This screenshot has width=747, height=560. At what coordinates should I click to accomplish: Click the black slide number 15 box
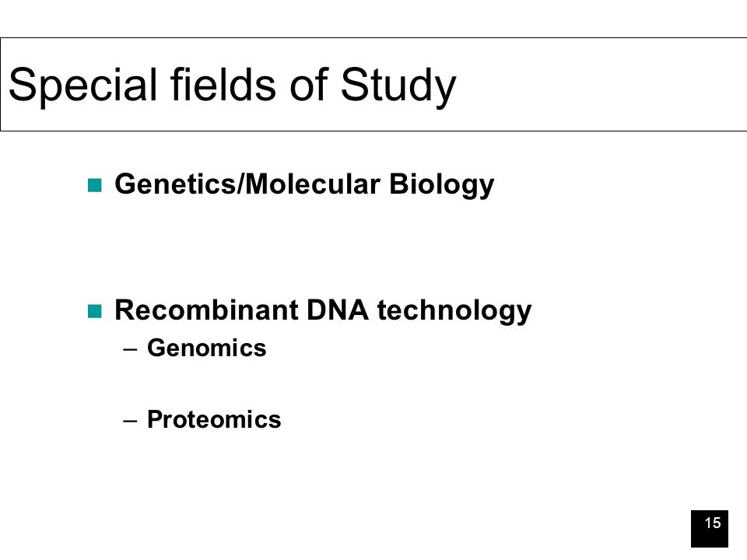click(x=710, y=529)
